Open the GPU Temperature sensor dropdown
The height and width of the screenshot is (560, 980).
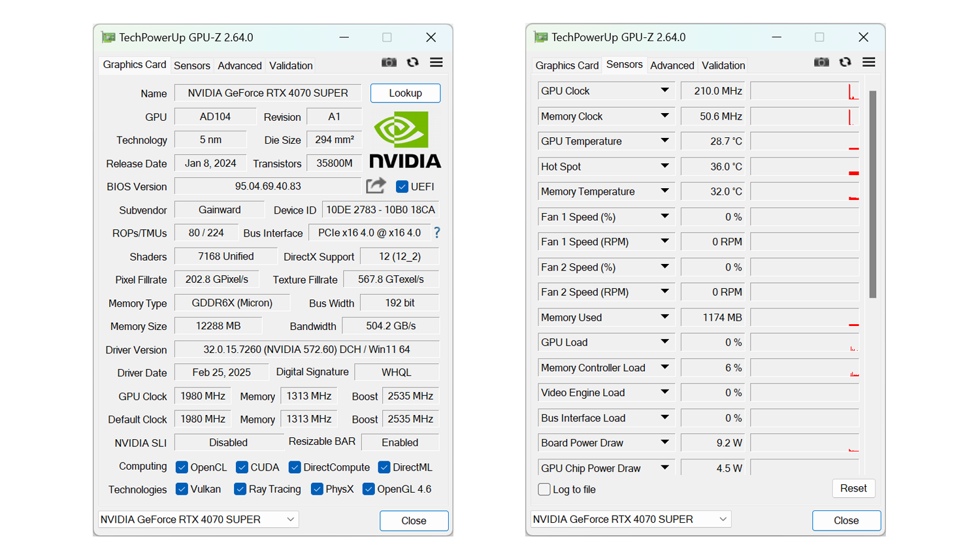pyautogui.click(x=664, y=141)
